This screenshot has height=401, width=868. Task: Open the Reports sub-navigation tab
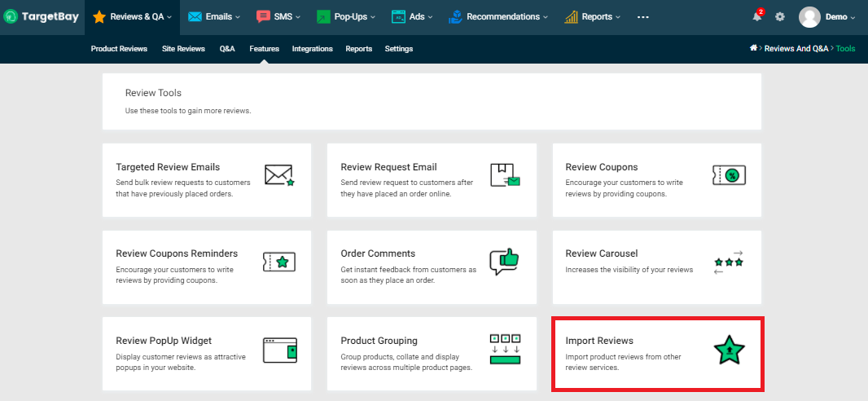[x=359, y=49]
